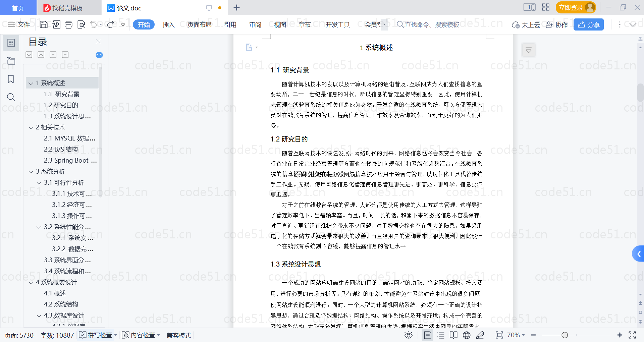Click the Print icon in toolbar
This screenshot has width=644, height=342.
point(68,24)
